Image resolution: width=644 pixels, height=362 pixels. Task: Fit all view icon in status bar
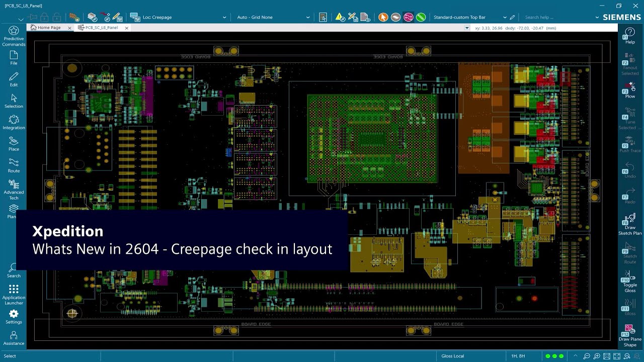point(617,356)
